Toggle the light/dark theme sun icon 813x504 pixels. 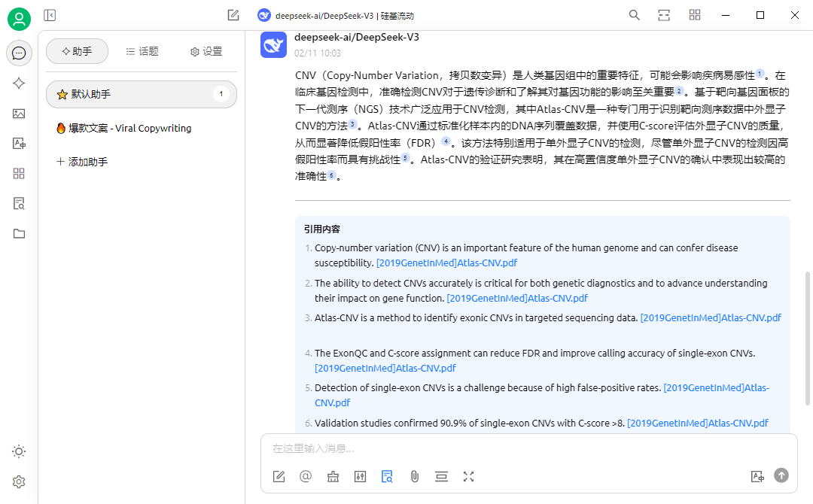coord(19,451)
